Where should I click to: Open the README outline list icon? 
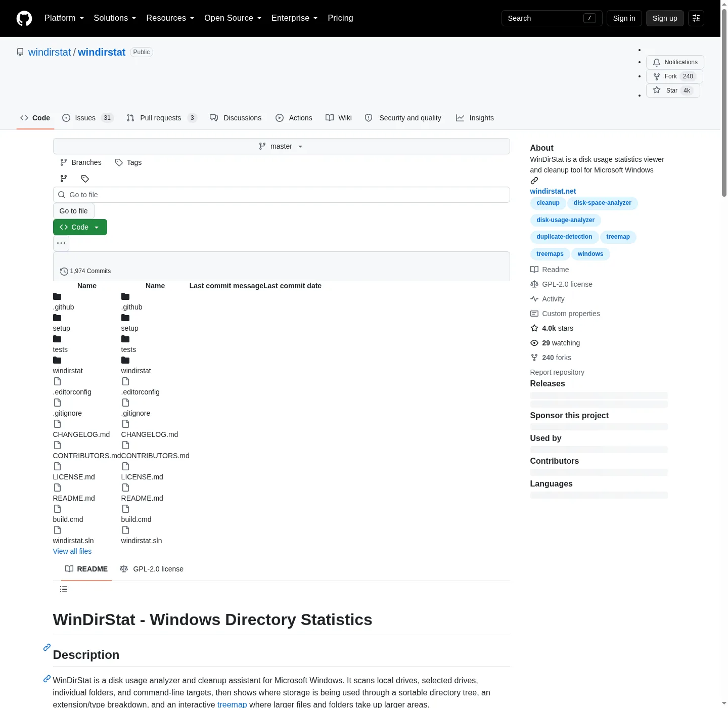64,589
